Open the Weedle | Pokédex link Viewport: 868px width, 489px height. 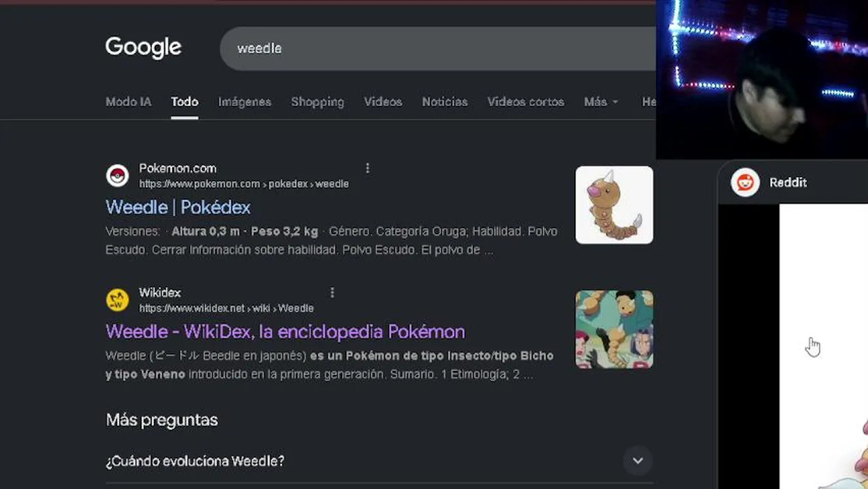[x=178, y=207]
